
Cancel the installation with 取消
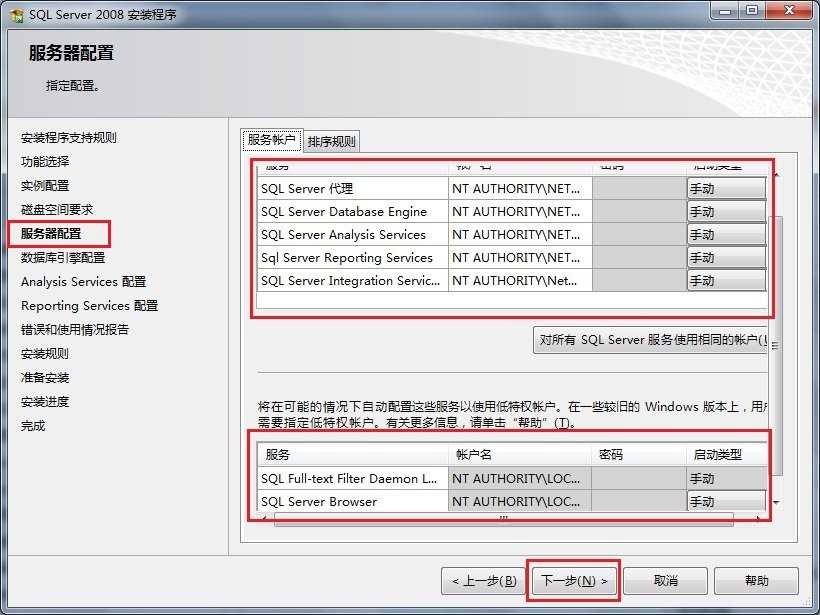tap(665, 580)
